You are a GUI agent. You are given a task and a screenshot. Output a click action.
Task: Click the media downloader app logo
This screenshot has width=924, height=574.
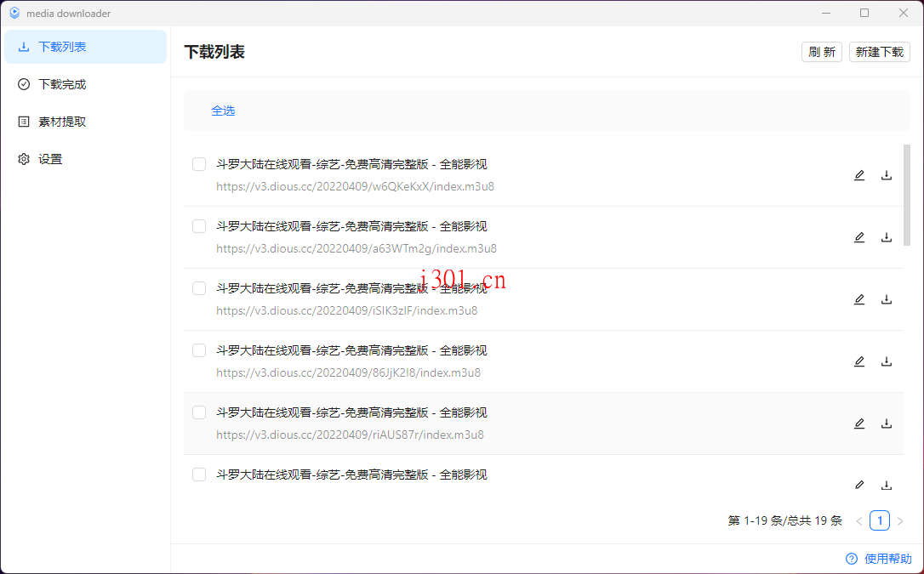tap(13, 13)
